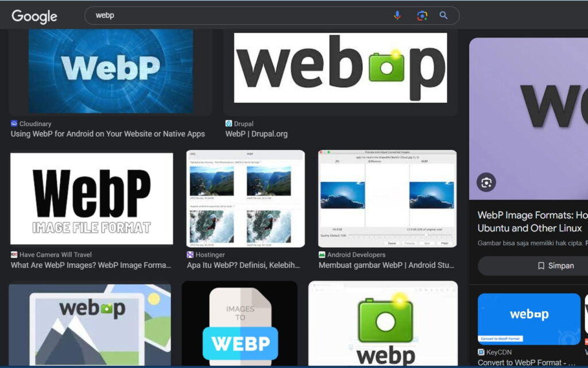Click the microphone voice search icon

coord(397,16)
